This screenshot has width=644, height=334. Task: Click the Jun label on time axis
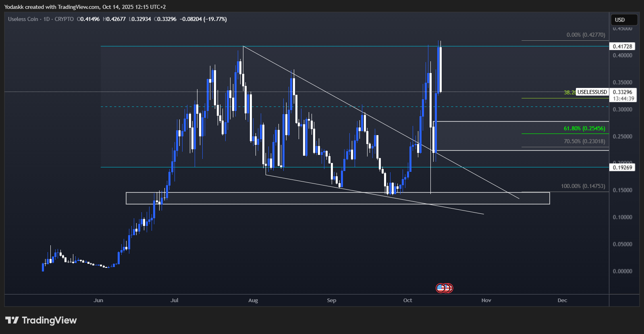pos(98,300)
